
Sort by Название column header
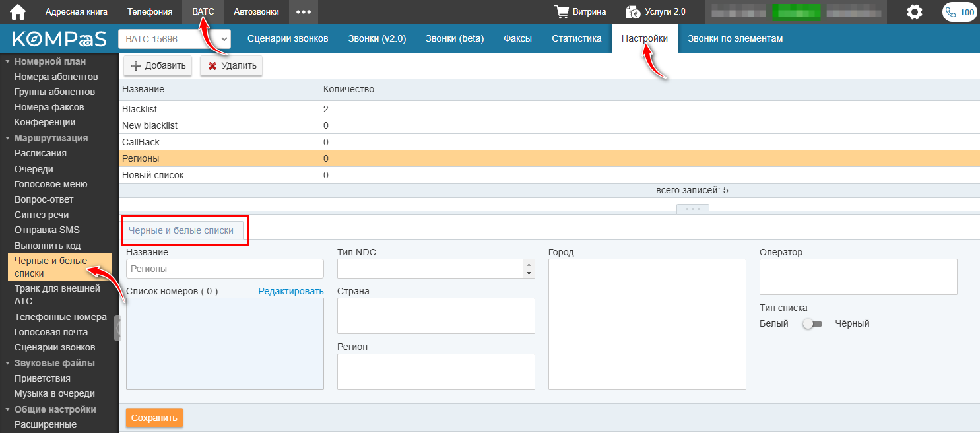coord(143,89)
